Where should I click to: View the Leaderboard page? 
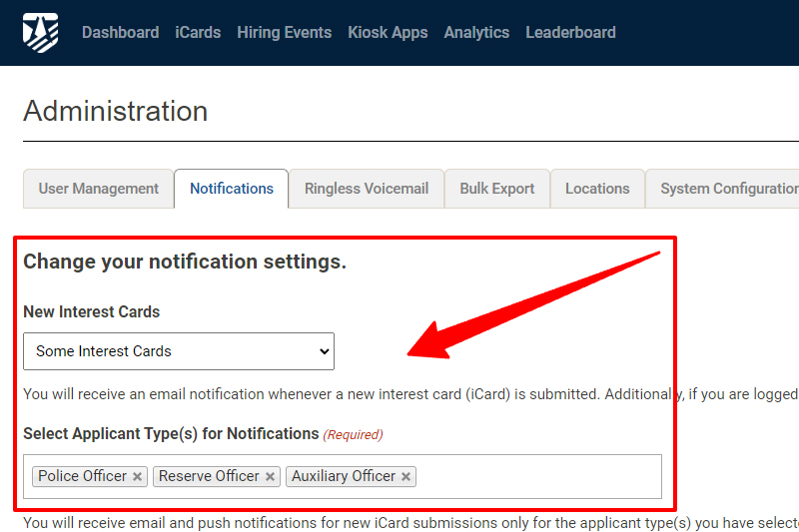coord(570,32)
